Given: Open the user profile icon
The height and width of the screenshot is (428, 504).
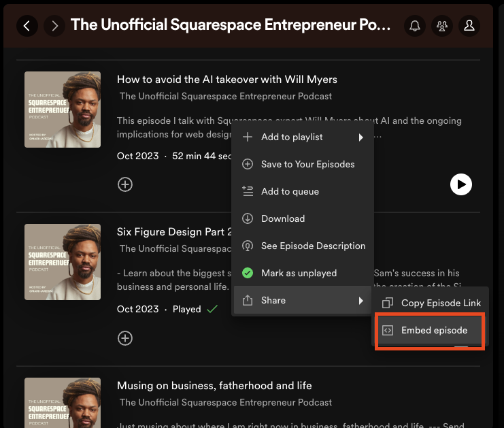Looking at the screenshot, I should tap(469, 26).
